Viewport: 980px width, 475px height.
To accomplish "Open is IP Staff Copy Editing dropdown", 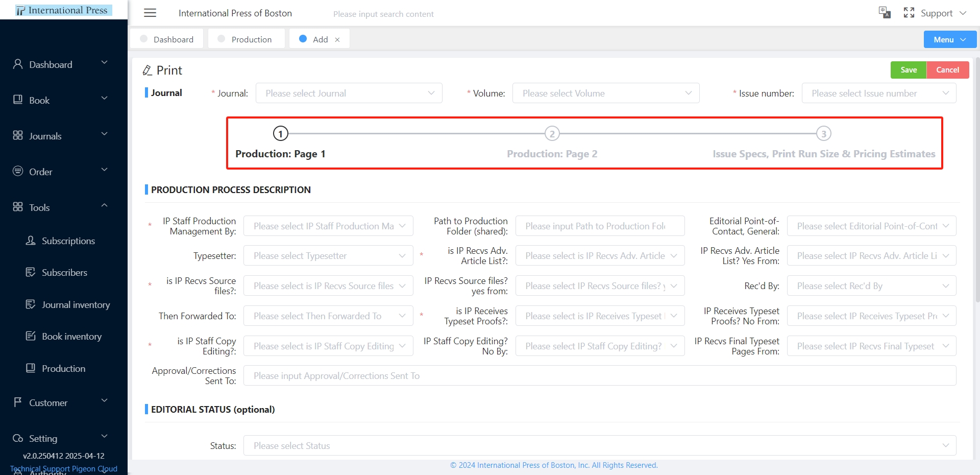I will (328, 346).
